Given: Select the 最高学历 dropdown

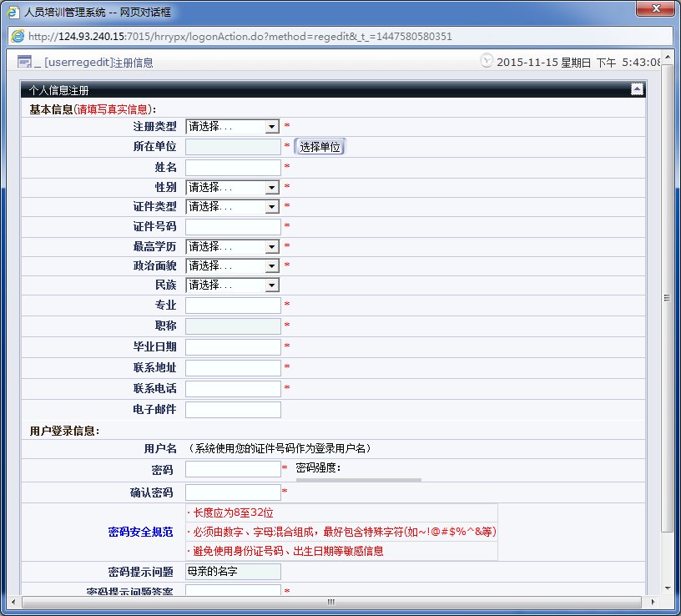Looking at the screenshot, I should click(x=232, y=246).
